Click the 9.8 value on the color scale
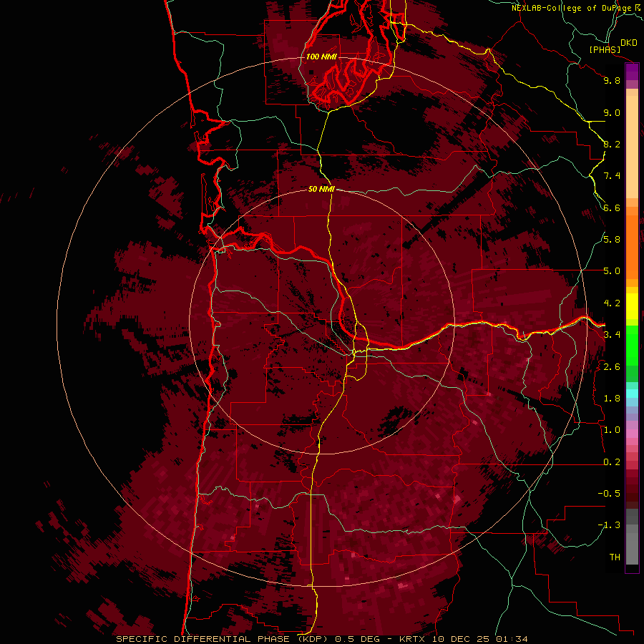 pyautogui.click(x=612, y=80)
